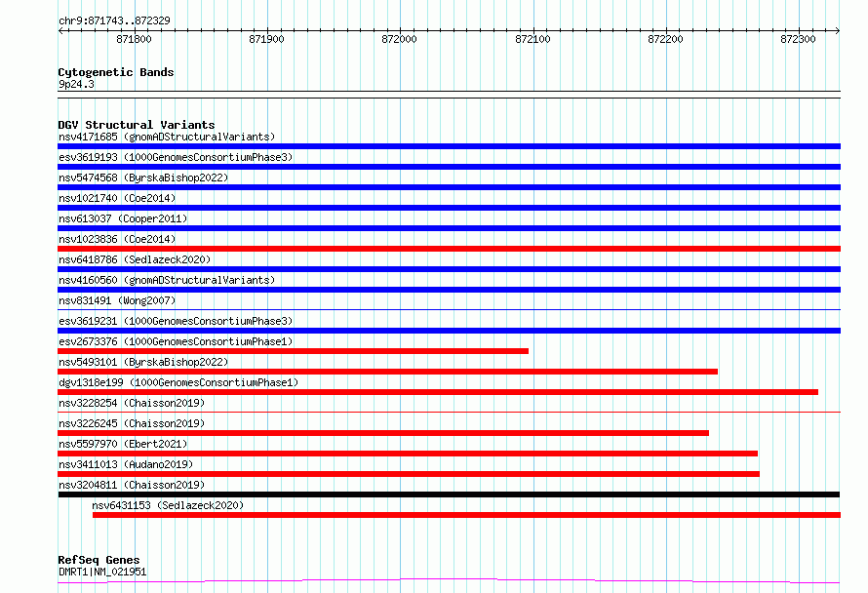The width and height of the screenshot is (868, 593).
Task: Select the blue bar under nsv4171685
Action: (x=449, y=146)
